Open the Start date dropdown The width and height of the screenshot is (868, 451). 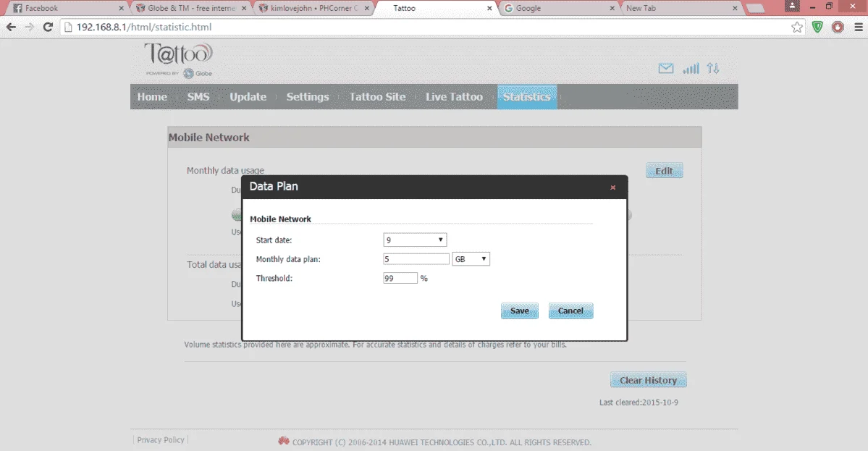[x=416, y=240]
